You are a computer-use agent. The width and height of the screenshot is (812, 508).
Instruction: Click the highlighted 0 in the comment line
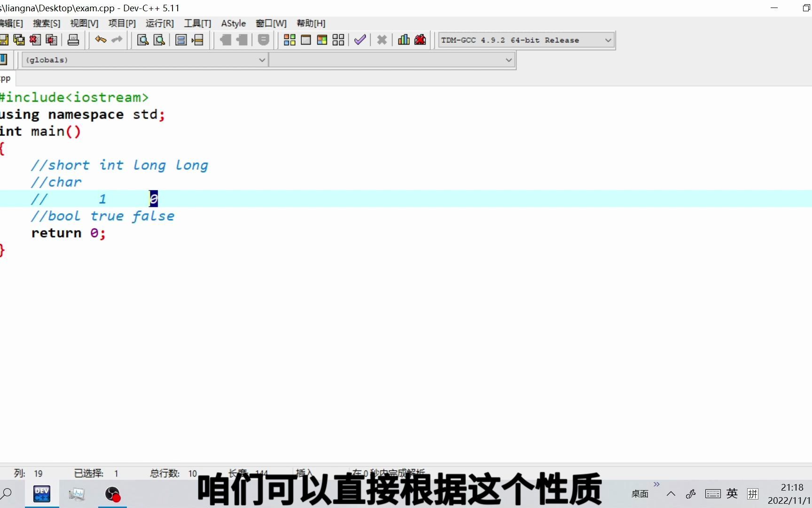point(154,199)
